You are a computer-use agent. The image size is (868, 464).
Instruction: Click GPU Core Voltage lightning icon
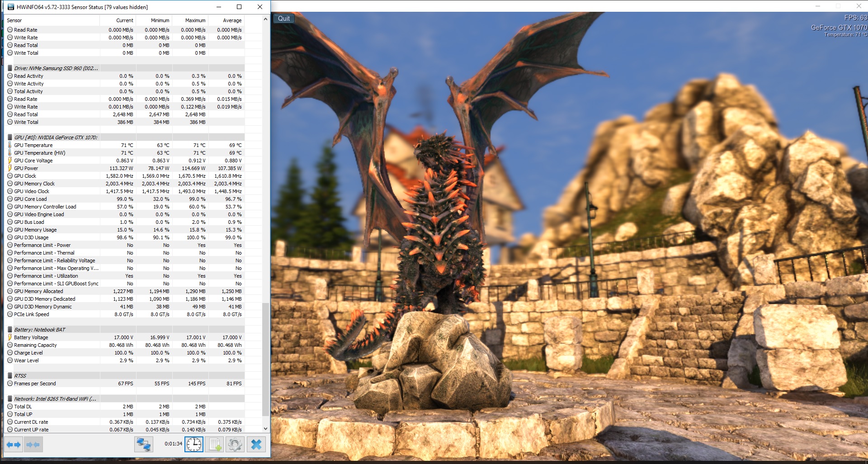click(10, 161)
